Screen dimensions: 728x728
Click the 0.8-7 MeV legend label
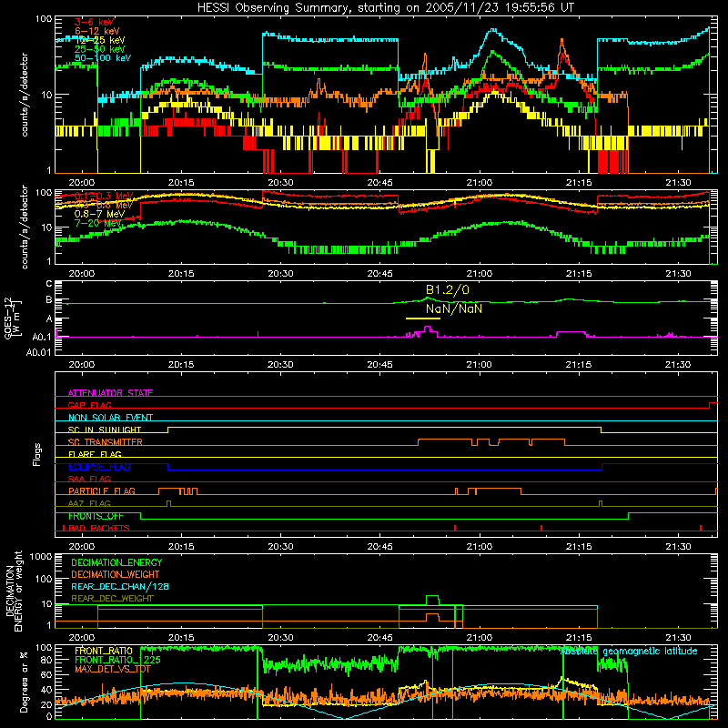(x=99, y=214)
